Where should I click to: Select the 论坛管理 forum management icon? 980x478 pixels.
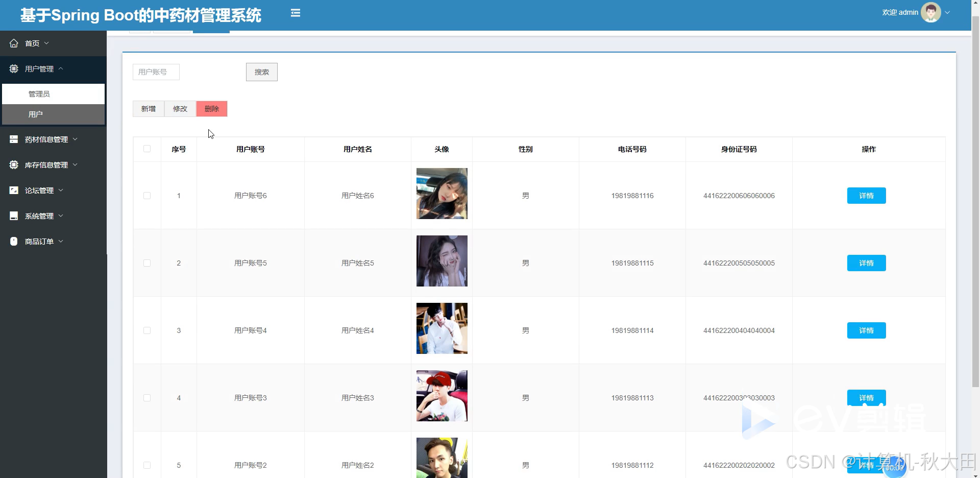click(x=14, y=190)
